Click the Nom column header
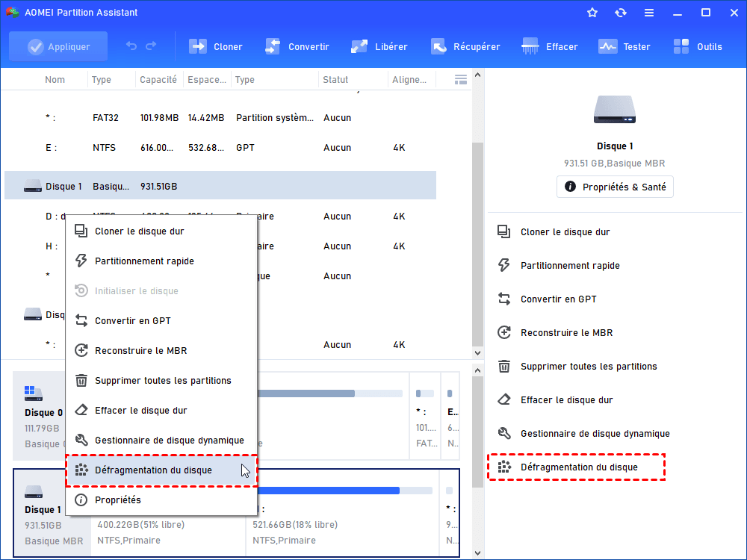The image size is (747, 560). (x=55, y=80)
